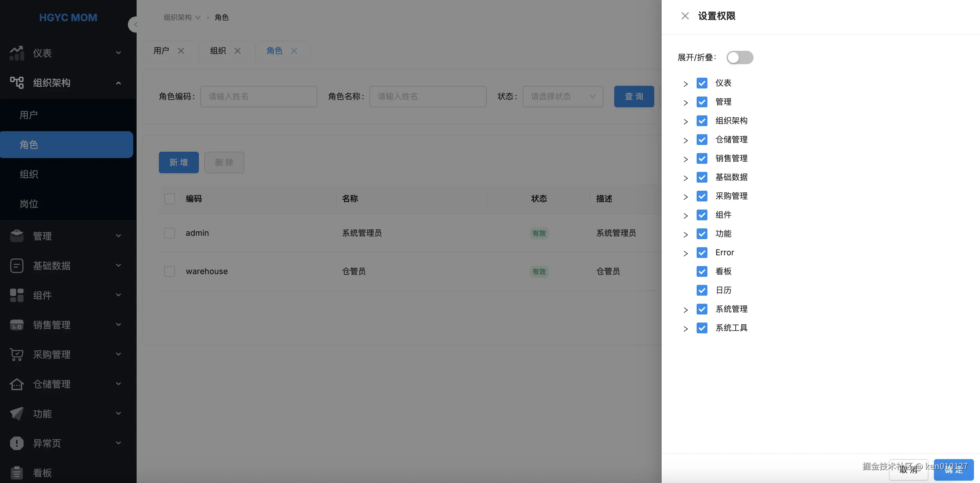Click the 异常页 exclamation icon
This screenshot has width=980, height=483.
coord(17,443)
